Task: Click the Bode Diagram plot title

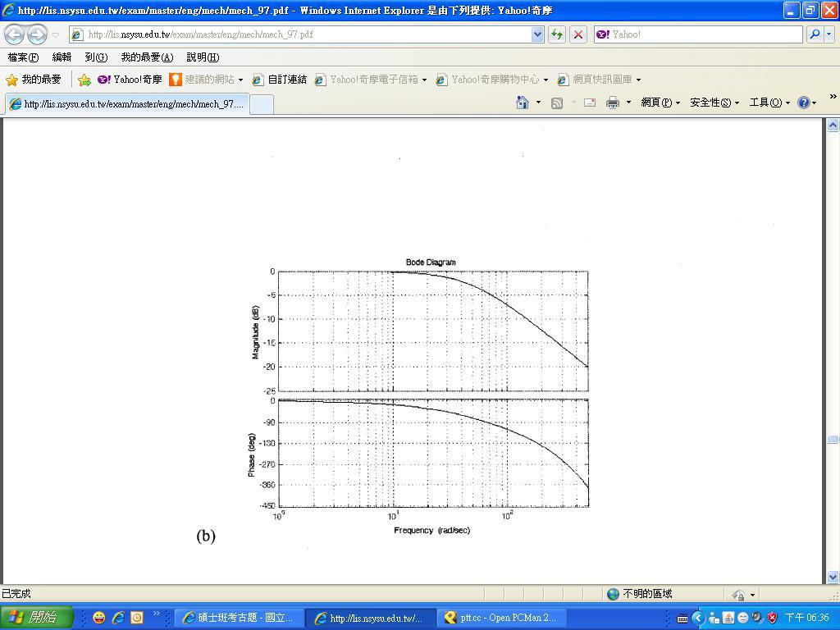Action: coord(431,262)
